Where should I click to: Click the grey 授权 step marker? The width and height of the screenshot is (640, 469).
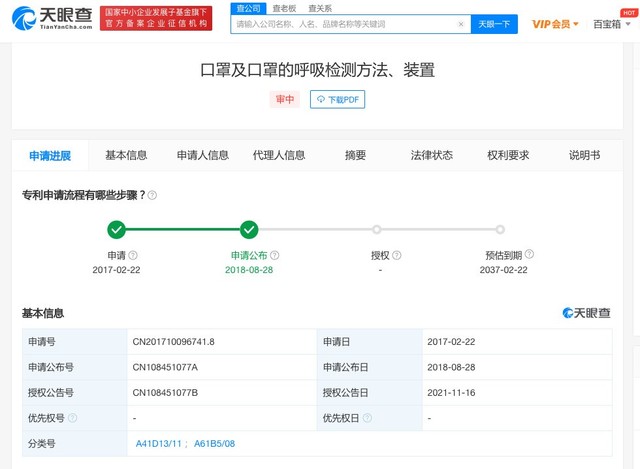(377, 229)
